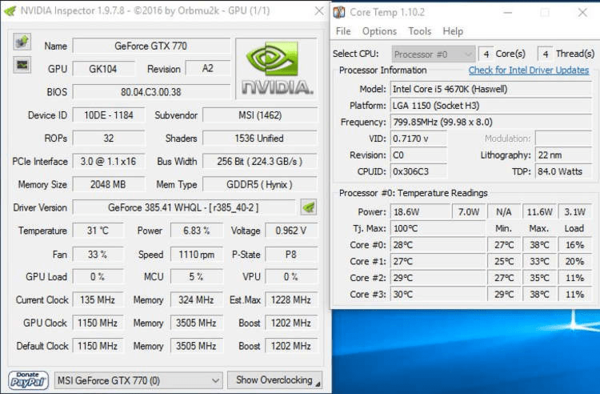
Task: Click NVIDIA Inspector title bar icon
Action: coord(10,11)
